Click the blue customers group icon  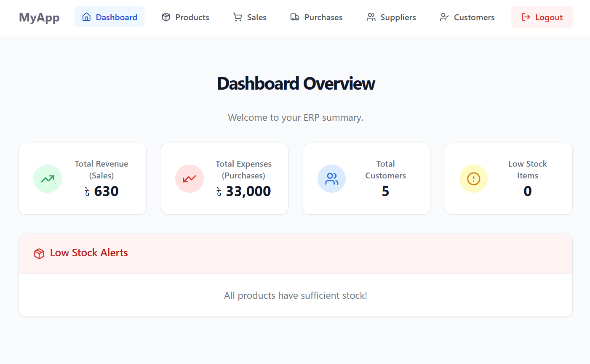click(332, 179)
